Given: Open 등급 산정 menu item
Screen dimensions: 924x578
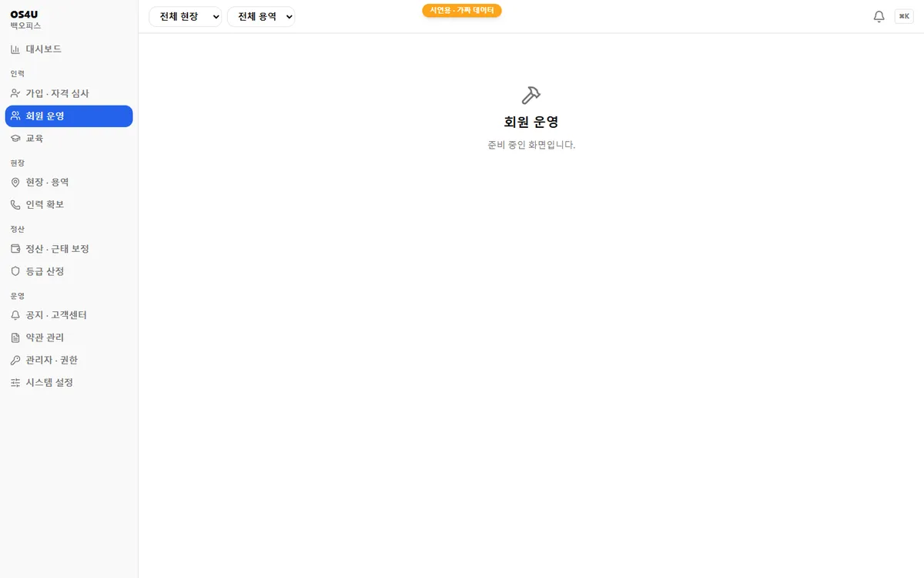Looking at the screenshot, I should point(69,271).
